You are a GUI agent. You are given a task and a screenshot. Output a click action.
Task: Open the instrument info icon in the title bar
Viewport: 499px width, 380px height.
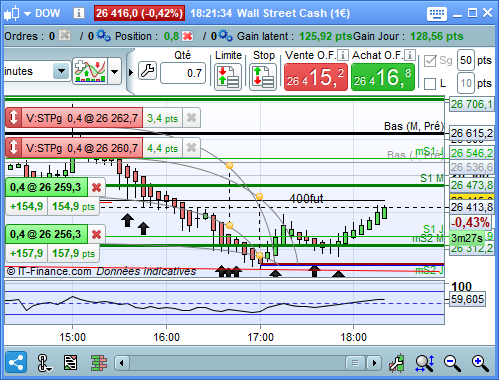pyautogui.click(x=79, y=13)
